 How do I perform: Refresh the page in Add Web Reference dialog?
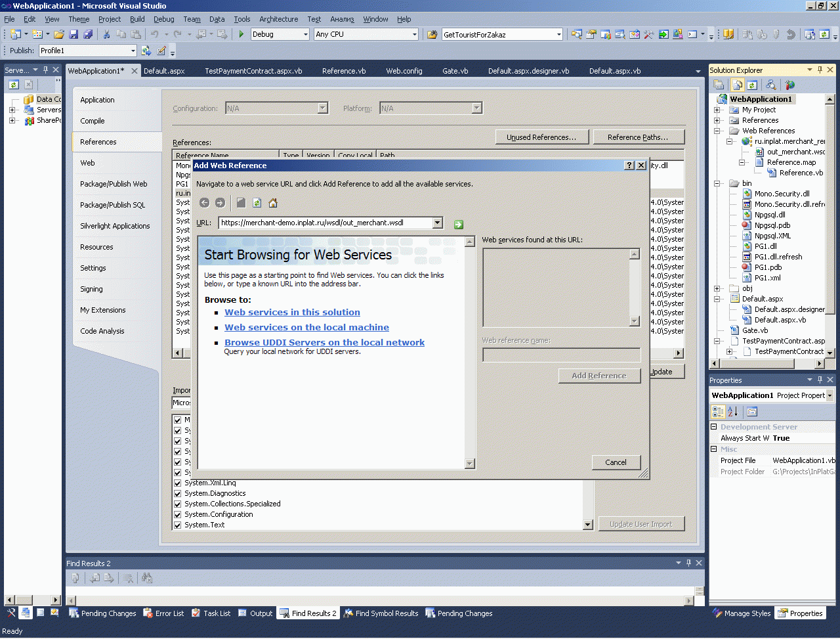pyautogui.click(x=257, y=203)
